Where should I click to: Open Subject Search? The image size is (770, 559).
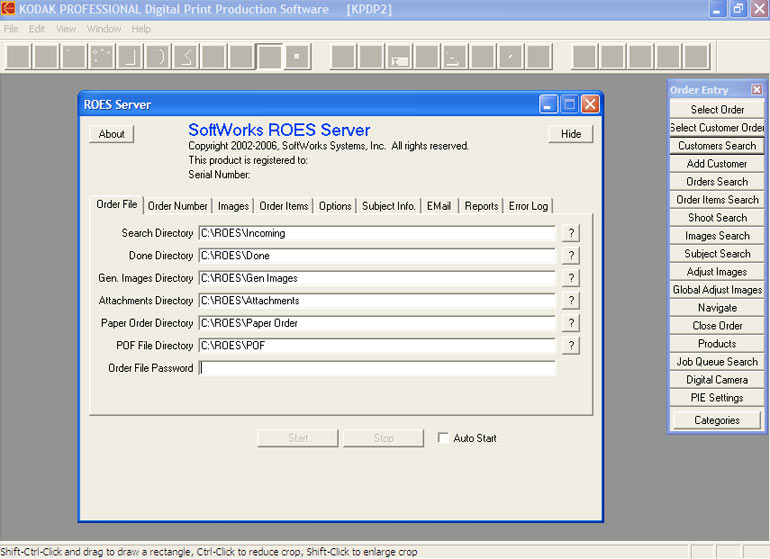pyautogui.click(x=717, y=254)
